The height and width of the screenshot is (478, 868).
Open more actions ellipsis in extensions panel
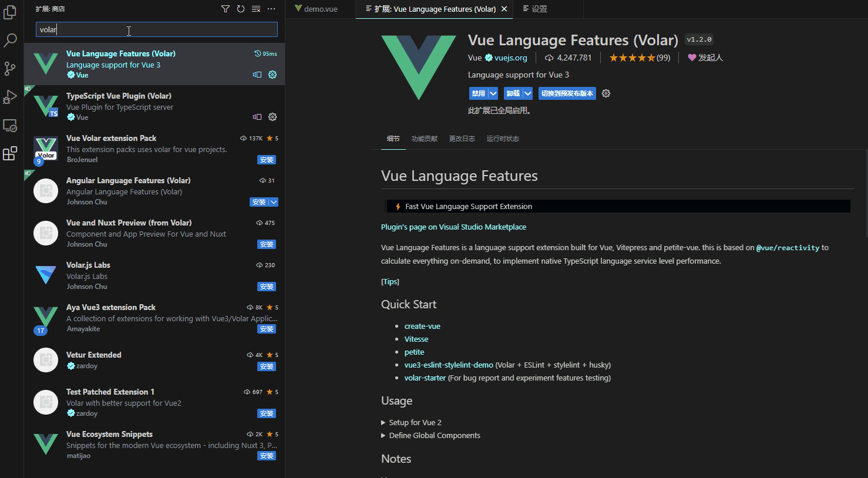coord(271,9)
